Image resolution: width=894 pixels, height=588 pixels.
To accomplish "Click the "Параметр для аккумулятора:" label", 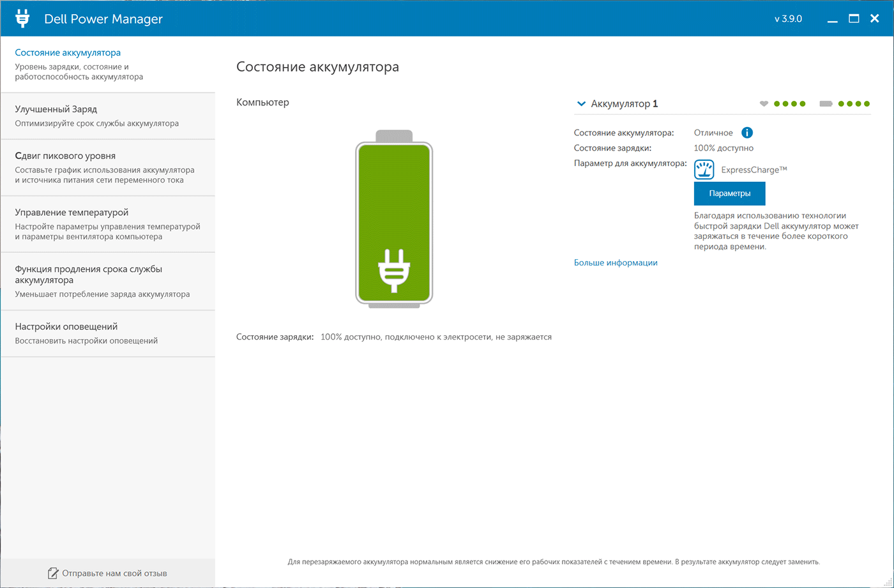I will 630,163.
